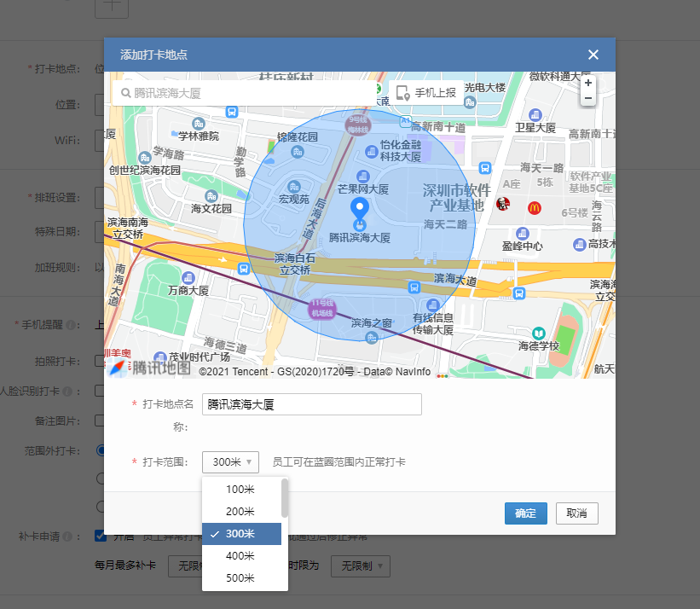The height and width of the screenshot is (609, 700).
Task: Select the McDonald's marker on map
Action: [534, 207]
